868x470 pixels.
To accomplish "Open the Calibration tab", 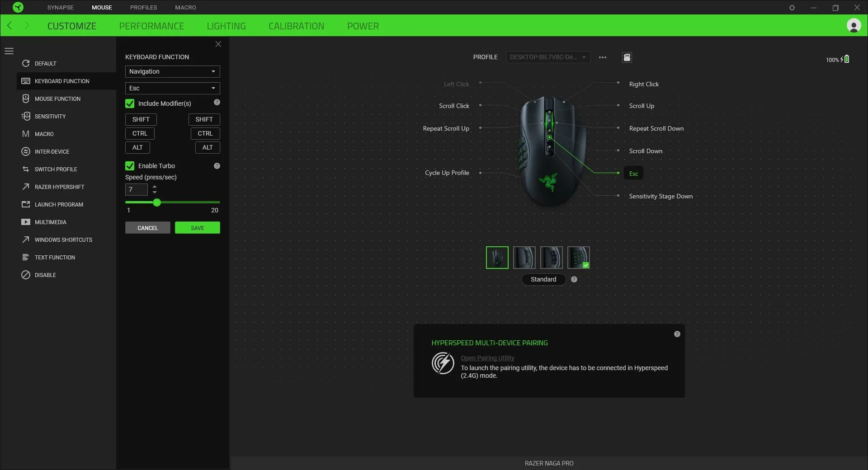I will (x=297, y=26).
